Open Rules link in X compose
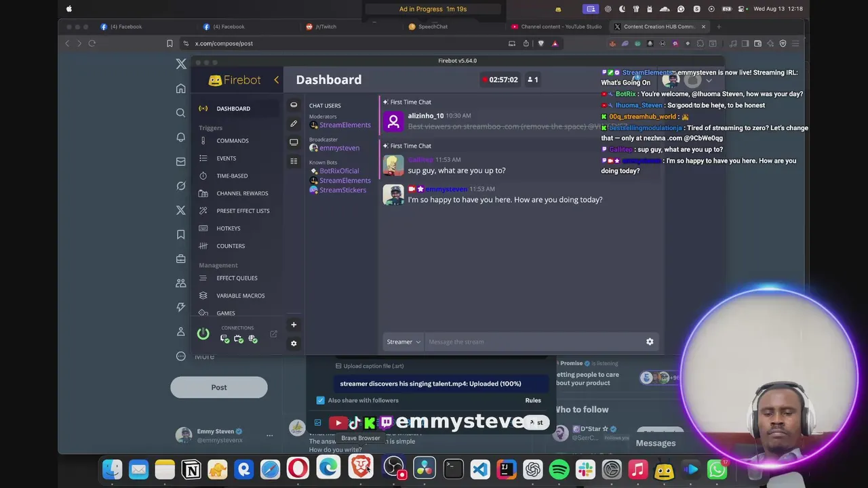The height and width of the screenshot is (488, 868). click(533, 401)
